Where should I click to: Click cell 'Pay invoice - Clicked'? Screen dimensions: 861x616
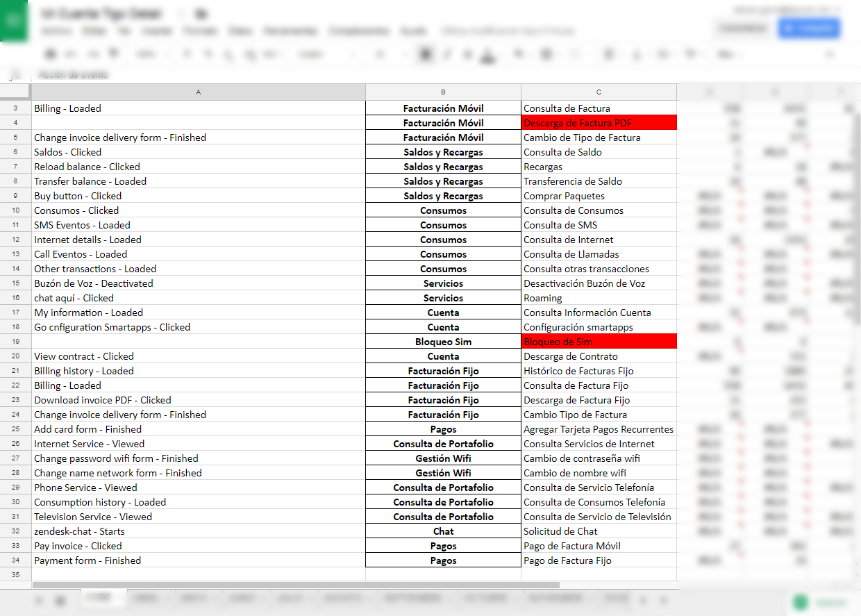point(199,546)
